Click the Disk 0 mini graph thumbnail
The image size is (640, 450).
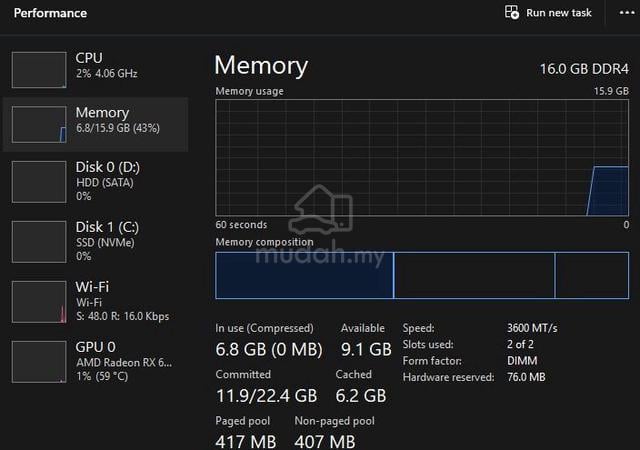click(x=39, y=182)
